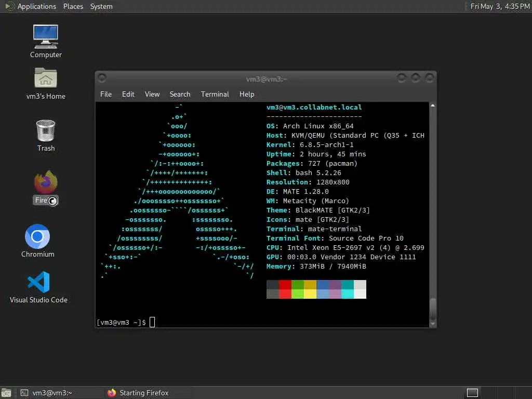The image size is (532, 399).
Task: Open the terminal window menu button in title bar
Action: [102, 78]
